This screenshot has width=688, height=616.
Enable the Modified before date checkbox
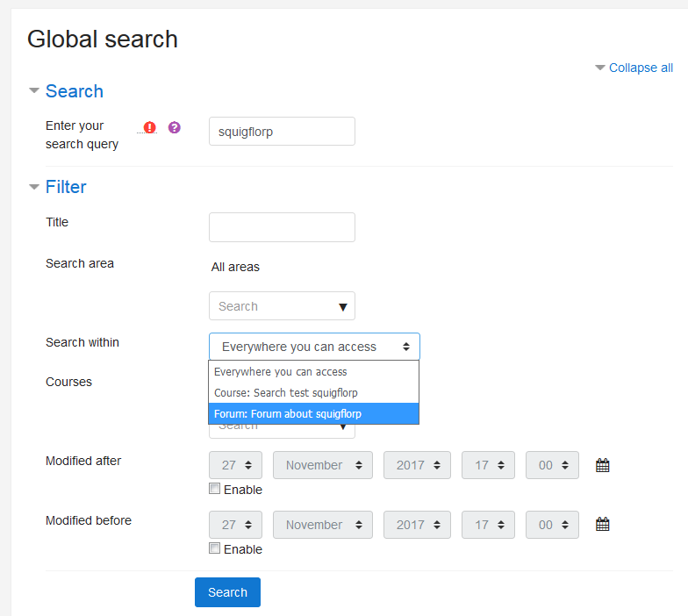[214, 548]
